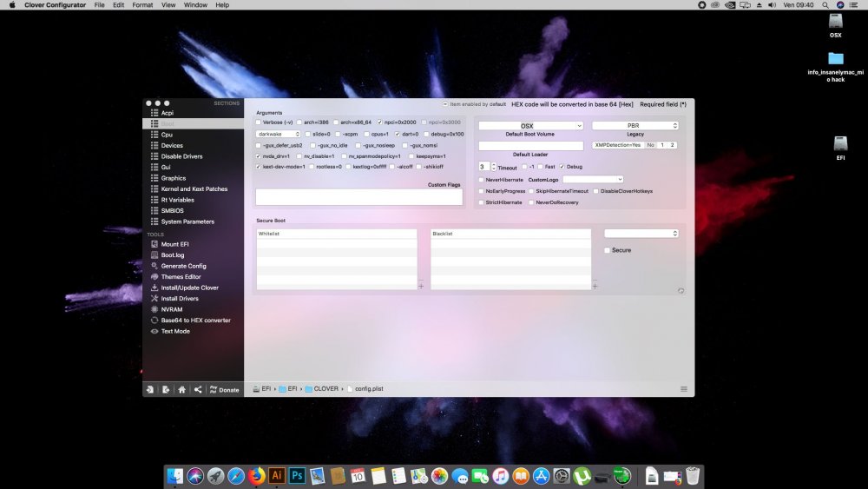Open Mount EFI tool in sidebar
The image size is (868, 489).
pos(175,244)
